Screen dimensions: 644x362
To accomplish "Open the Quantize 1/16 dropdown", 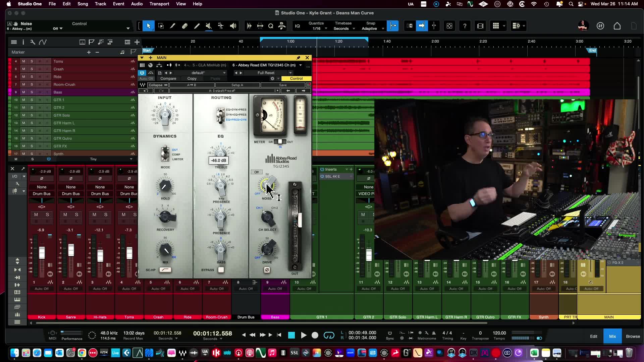I will pos(318,28).
